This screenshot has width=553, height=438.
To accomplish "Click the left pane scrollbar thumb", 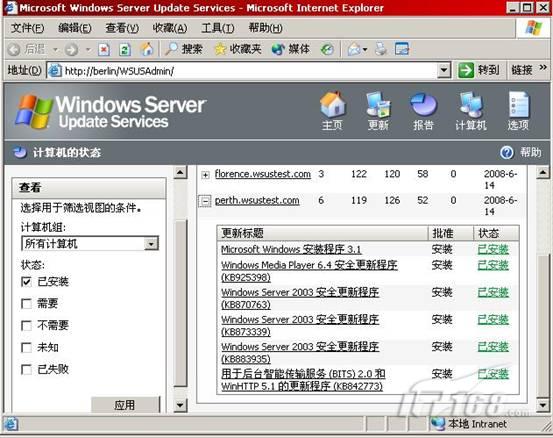I will pyautogui.click(x=181, y=303).
